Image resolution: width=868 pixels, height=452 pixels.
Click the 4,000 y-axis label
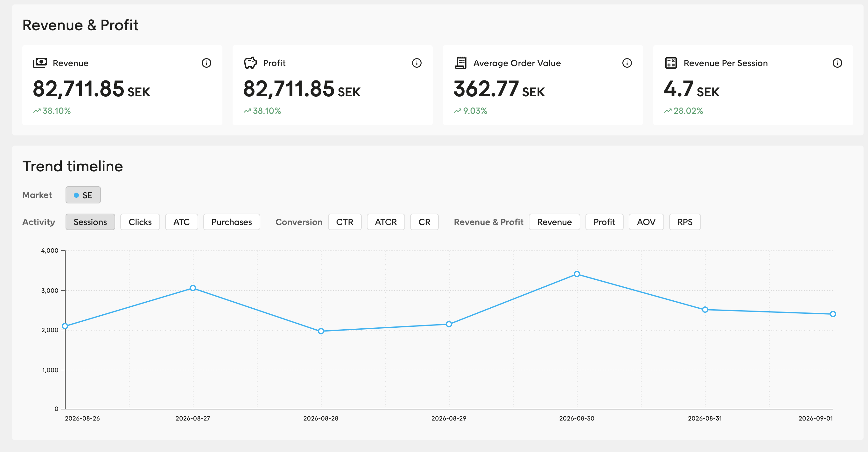50,250
